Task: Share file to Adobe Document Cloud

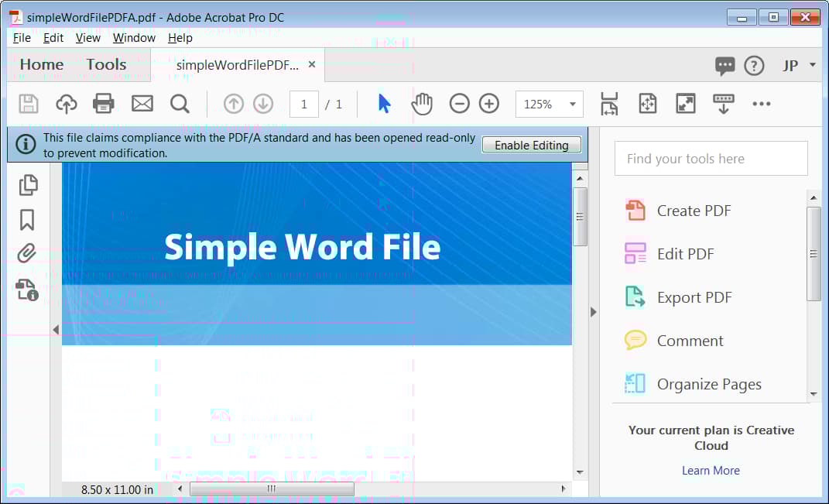Action: (x=66, y=103)
